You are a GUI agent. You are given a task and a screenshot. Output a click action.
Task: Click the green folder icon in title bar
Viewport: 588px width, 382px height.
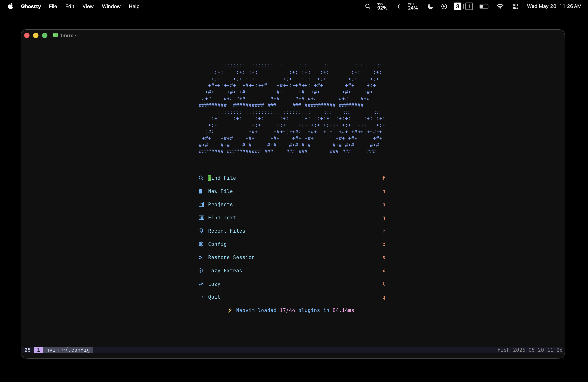click(x=56, y=35)
